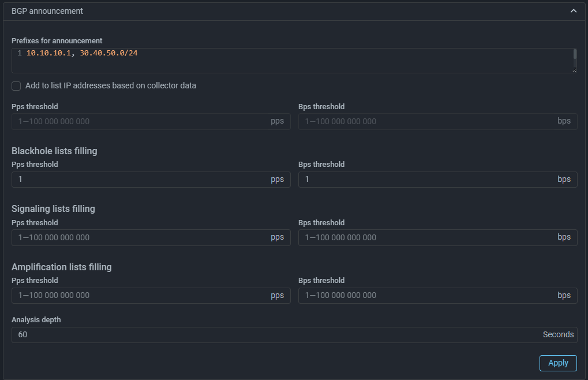Click the collector data checkbox label text
This screenshot has width=588, height=380.
(111, 85)
